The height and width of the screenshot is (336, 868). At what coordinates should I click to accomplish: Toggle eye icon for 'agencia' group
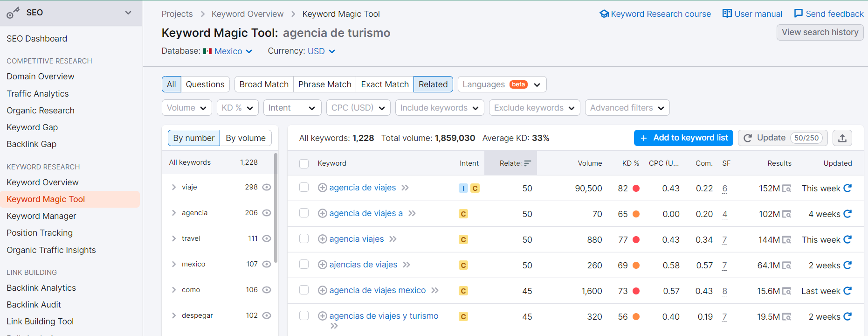click(267, 213)
